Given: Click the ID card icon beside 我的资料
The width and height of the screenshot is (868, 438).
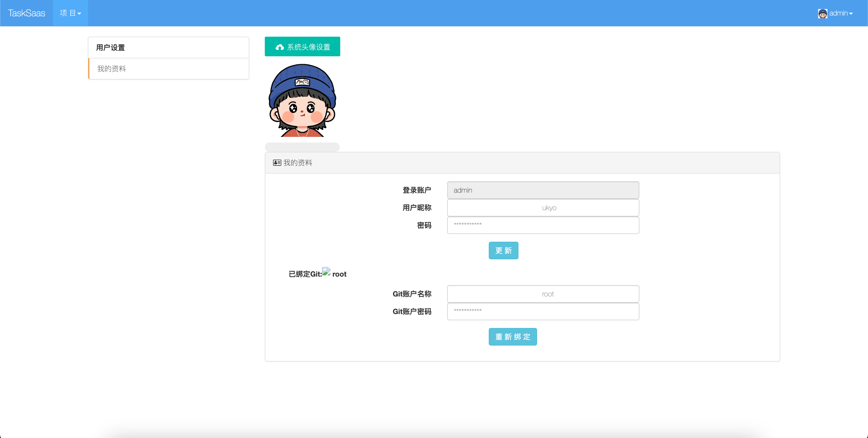Looking at the screenshot, I should pos(277,163).
